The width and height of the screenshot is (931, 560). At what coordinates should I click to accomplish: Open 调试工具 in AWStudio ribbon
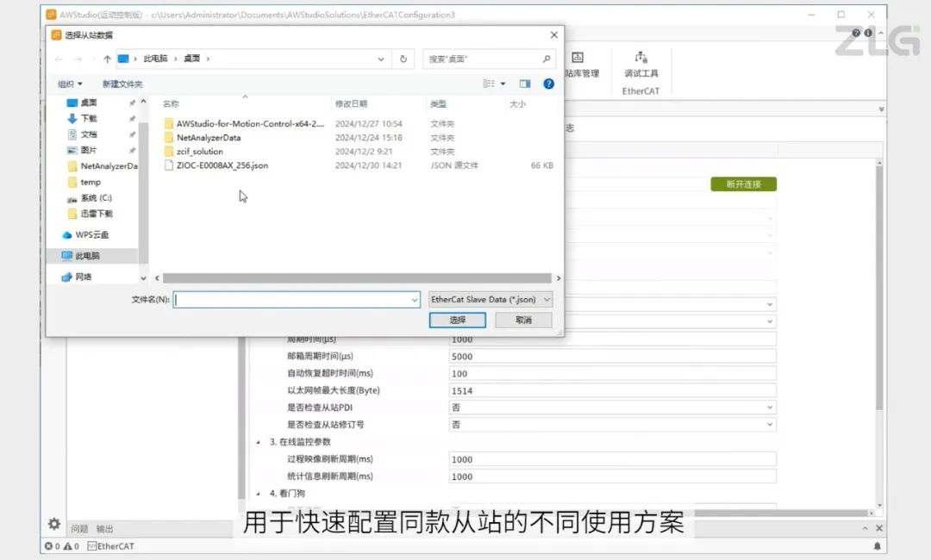[x=641, y=65]
